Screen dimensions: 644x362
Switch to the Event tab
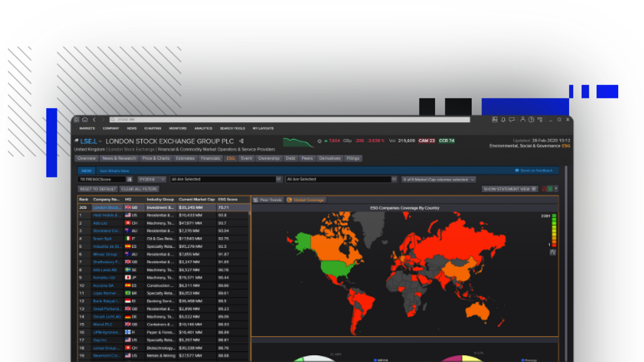[247, 158]
